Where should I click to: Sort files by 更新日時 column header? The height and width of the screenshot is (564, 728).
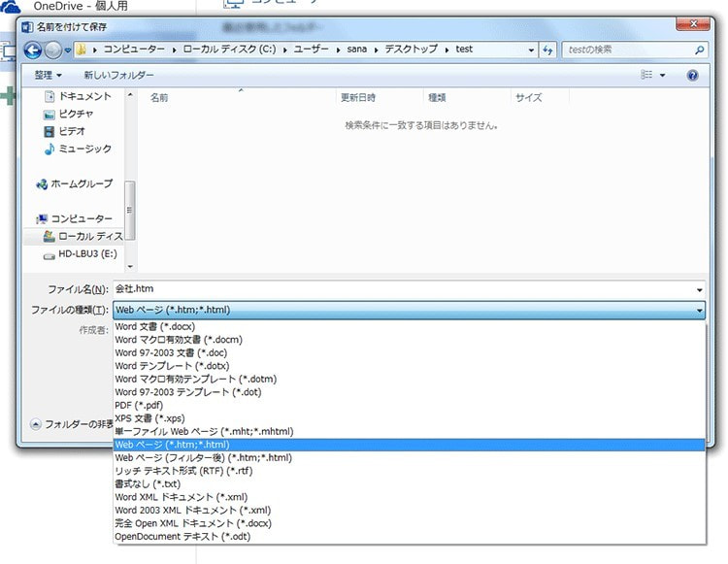357,98
